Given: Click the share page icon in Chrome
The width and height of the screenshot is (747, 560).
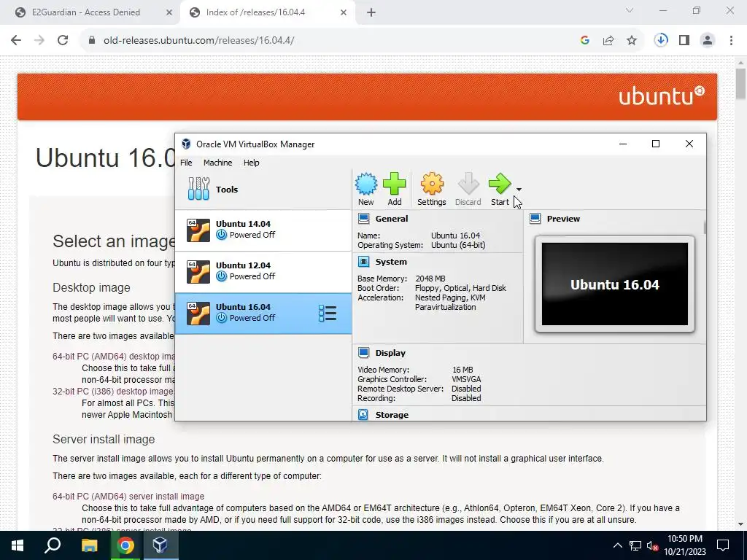Looking at the screenshot, I should point(608,41).
